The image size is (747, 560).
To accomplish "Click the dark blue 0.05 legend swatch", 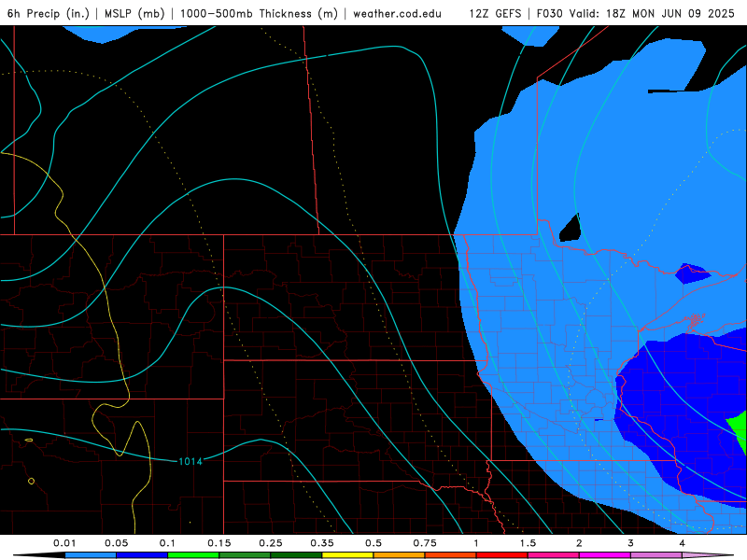I will pos(142,555).
